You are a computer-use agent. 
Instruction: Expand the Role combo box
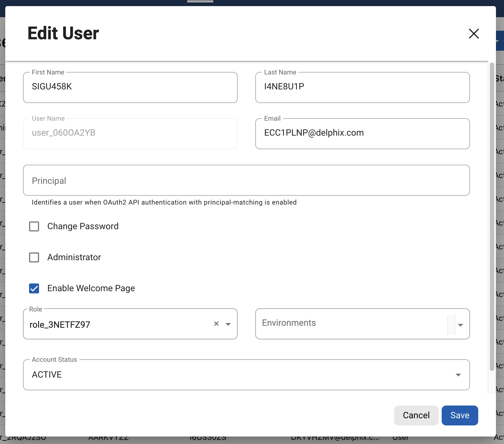(x=111, y=324)
